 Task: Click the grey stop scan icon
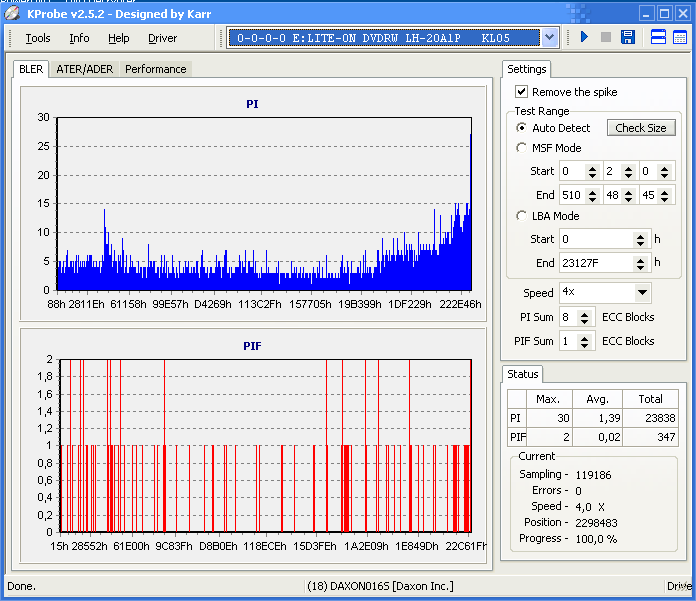tap(605, 38)
